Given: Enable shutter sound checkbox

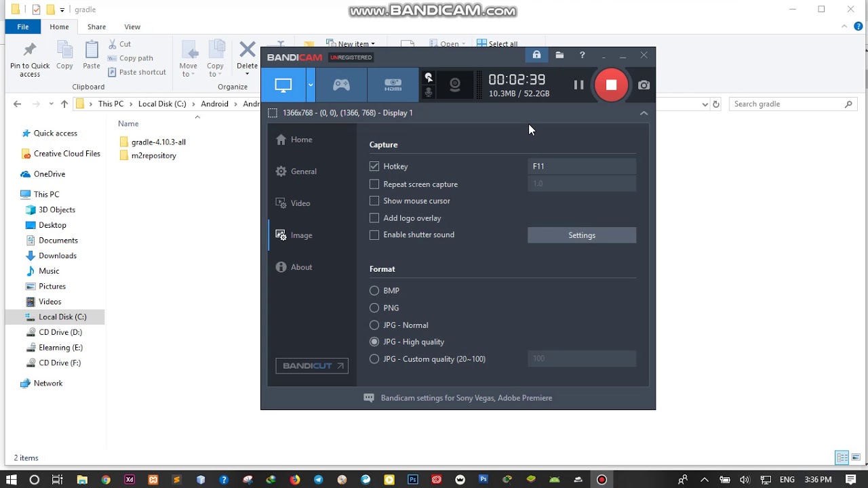Looking at the screenshot, I should tap(374, 235).
